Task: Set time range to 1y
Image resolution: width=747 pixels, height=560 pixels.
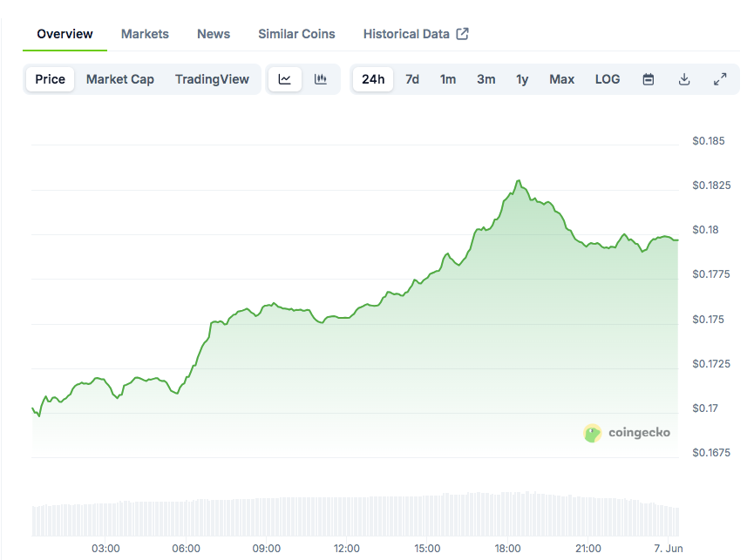Action: [522, 79]
